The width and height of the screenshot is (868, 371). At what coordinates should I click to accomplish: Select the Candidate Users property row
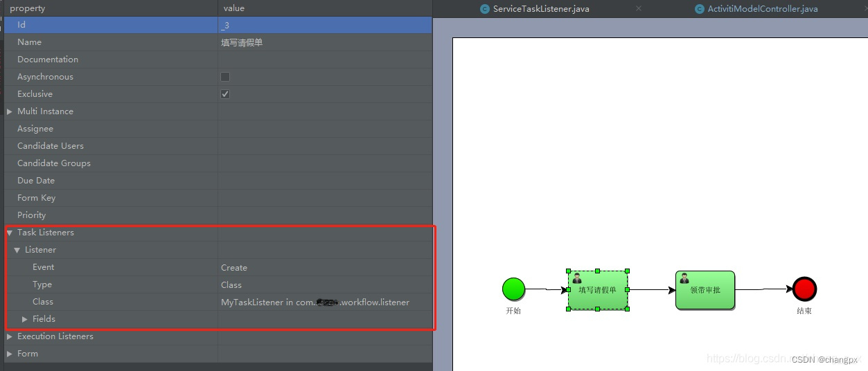[218, 146]
